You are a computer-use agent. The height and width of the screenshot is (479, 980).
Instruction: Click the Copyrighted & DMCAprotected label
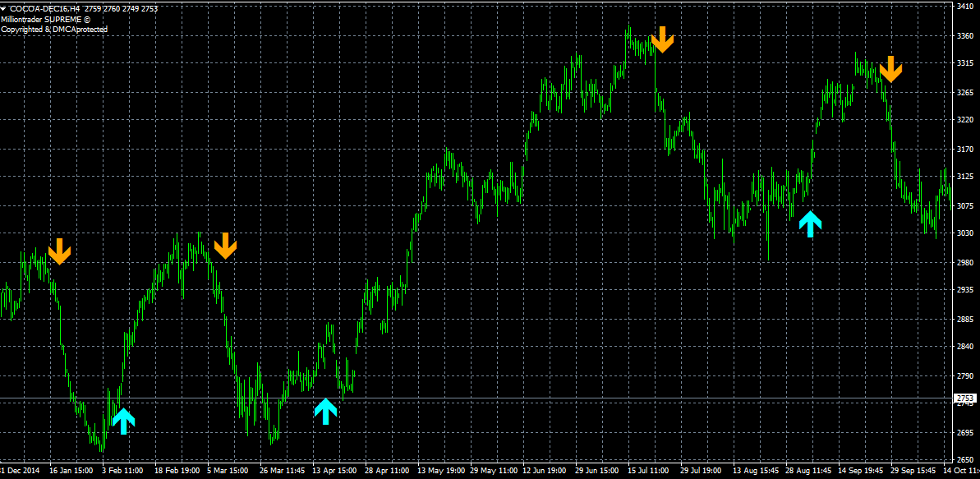(x=54, y=30)
